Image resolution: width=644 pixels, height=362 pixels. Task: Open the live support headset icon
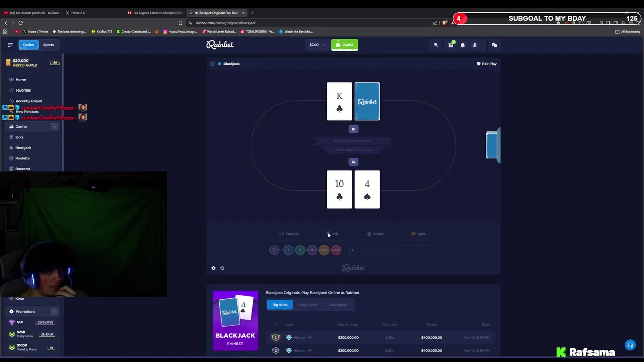[630, 345]
